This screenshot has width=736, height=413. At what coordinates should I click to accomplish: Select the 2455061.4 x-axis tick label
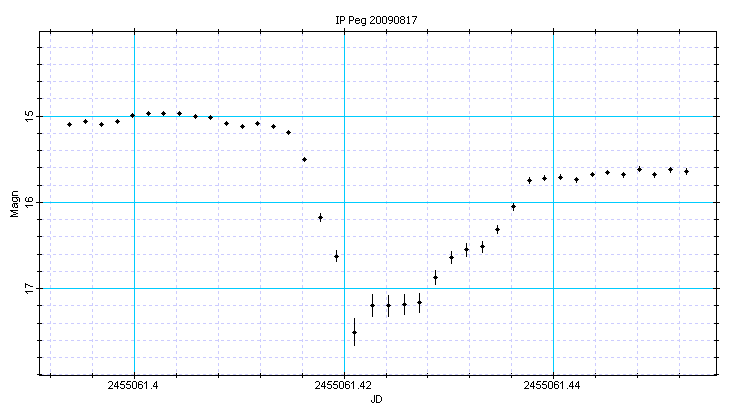(x=133, y=384)
